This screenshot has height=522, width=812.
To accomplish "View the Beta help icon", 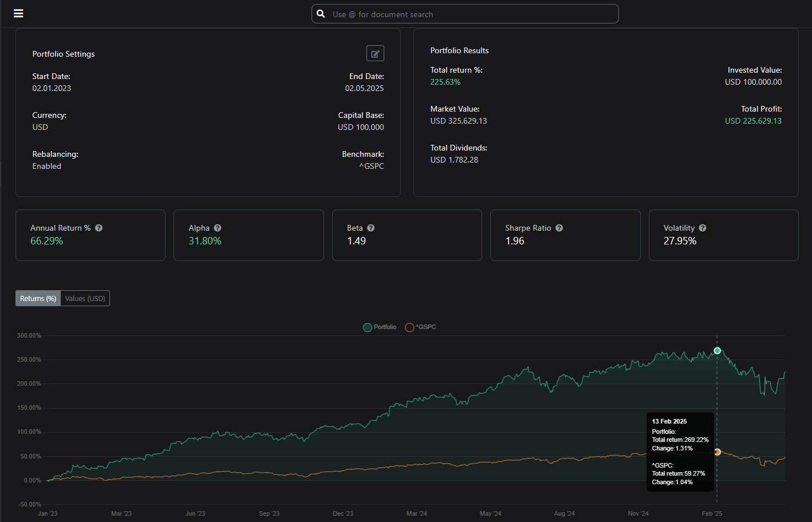I will point(370,227).
